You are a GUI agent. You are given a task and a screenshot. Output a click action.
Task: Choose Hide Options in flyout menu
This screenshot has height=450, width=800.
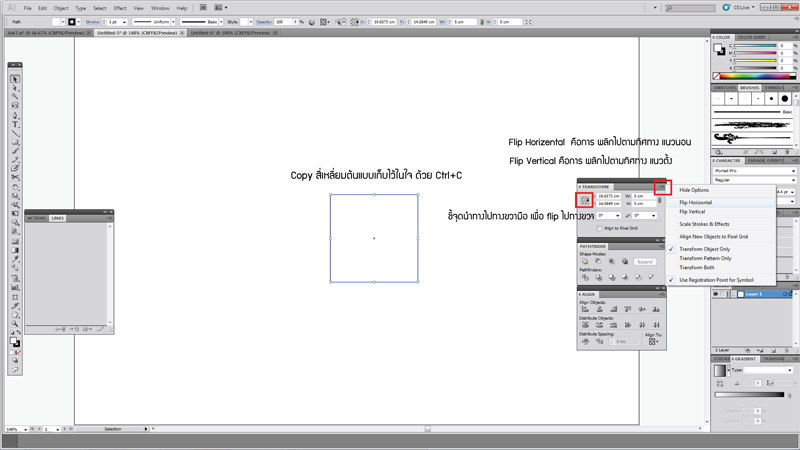pyautogui.click(x=694, y=190)
